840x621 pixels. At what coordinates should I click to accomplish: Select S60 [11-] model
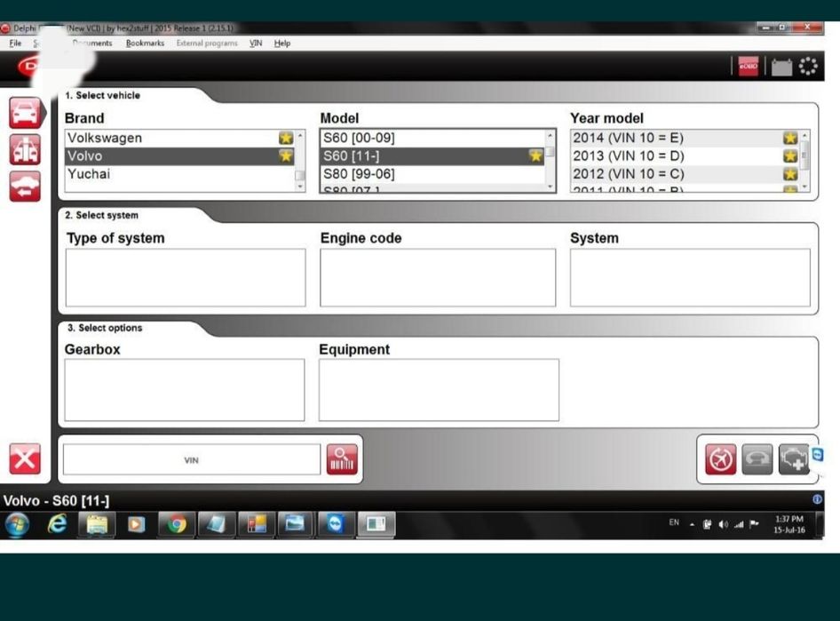point(432,156)
